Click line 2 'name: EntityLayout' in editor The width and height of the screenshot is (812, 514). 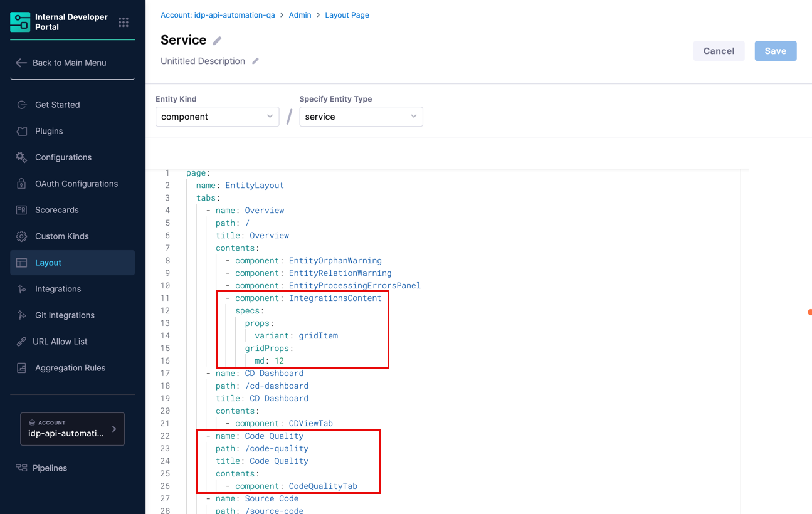(240, 186)
